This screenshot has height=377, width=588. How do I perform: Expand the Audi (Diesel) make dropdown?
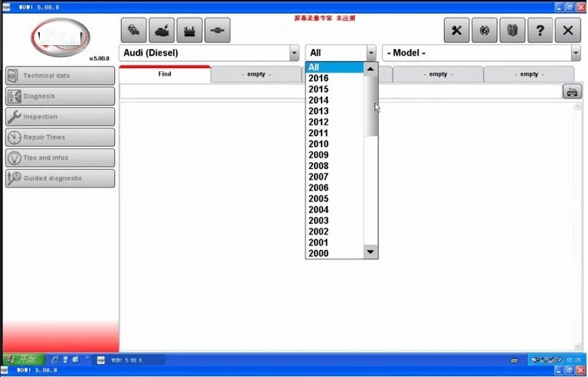(x=294, y=54)
